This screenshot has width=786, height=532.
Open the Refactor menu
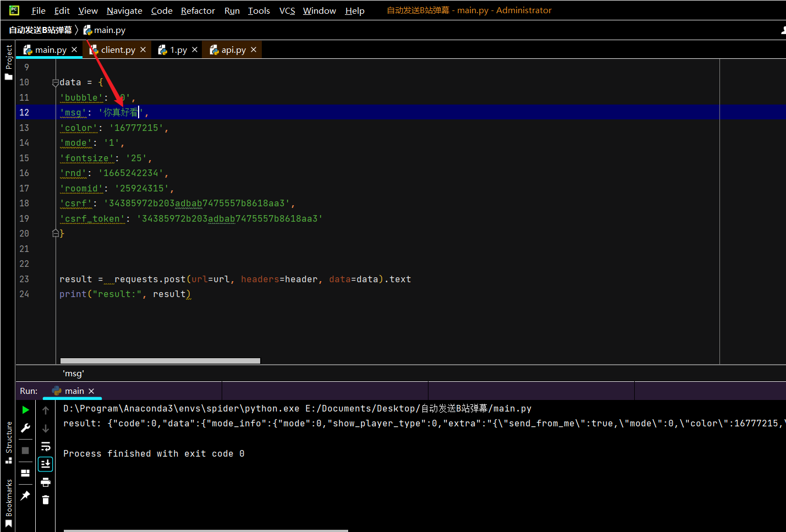197,10
